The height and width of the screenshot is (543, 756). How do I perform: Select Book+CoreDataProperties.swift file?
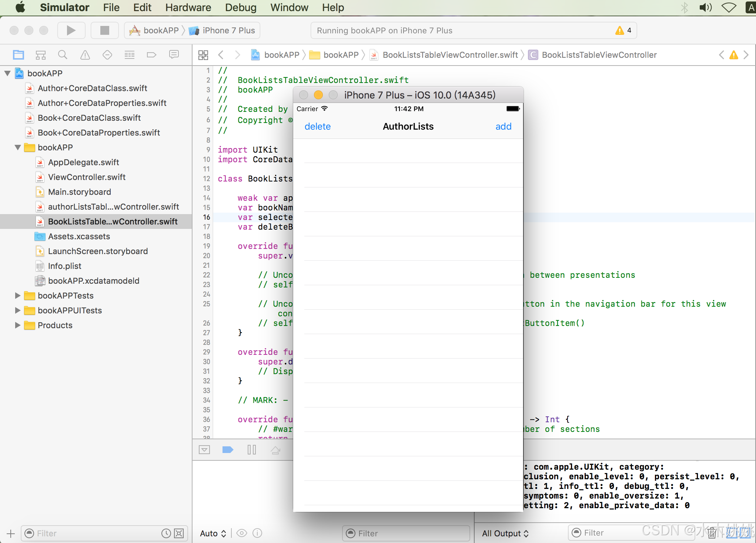click(99, 133)
